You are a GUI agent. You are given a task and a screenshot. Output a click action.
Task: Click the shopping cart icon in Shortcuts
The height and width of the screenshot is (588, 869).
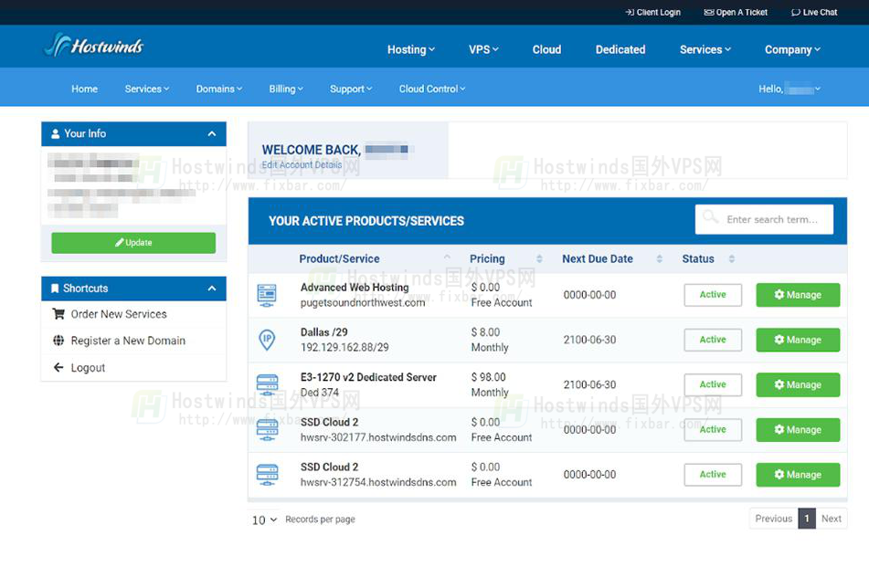pyautogui.click(x=58, y=314)
